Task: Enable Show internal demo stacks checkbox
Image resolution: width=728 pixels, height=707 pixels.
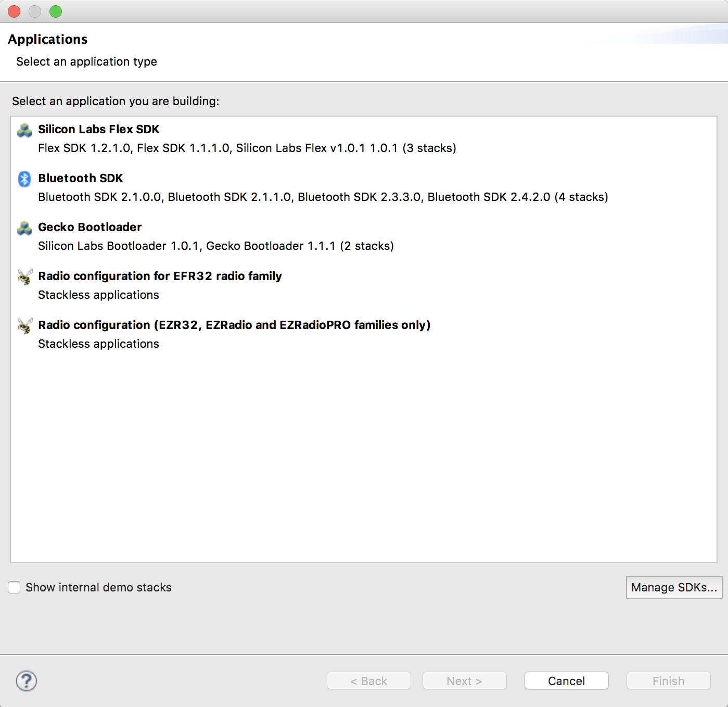Action: [x=15, y=587]
